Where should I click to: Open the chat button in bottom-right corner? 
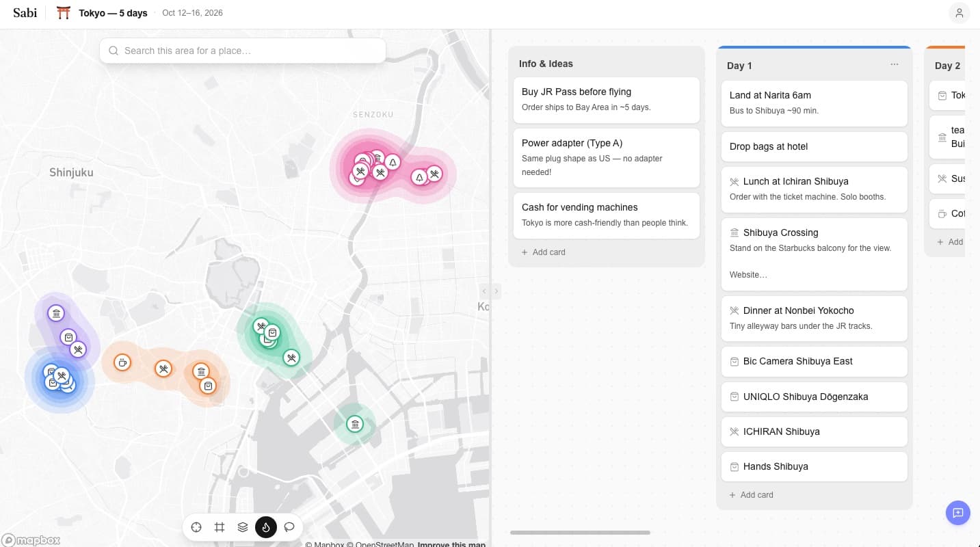coord(958,513)
